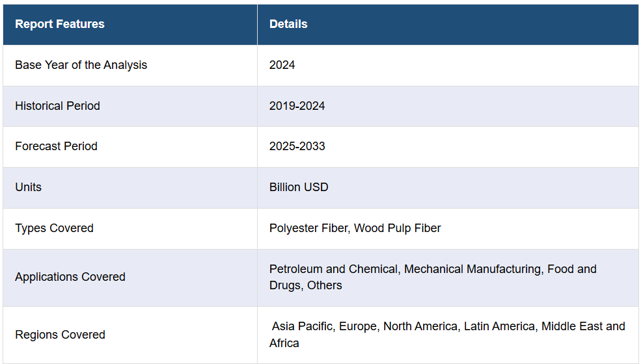Select the Applications Covered label cell
This screenshot has height=364, width=643.
(x=70, y=277)
